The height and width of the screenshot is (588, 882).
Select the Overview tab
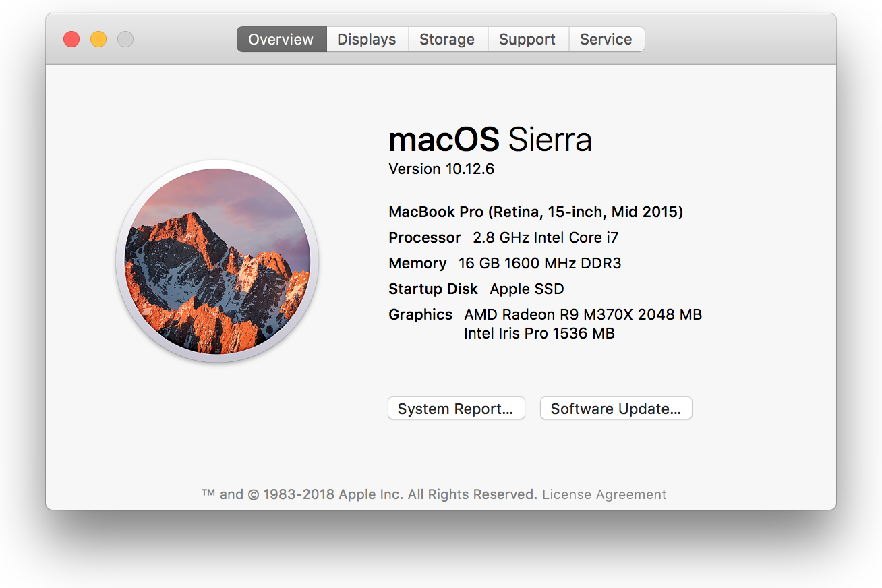[281, 39]
